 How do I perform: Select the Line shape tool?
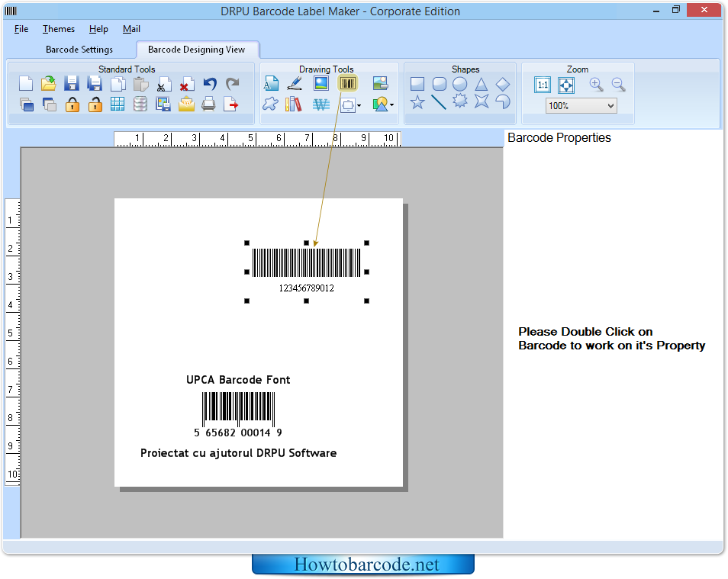pos(439,102)
